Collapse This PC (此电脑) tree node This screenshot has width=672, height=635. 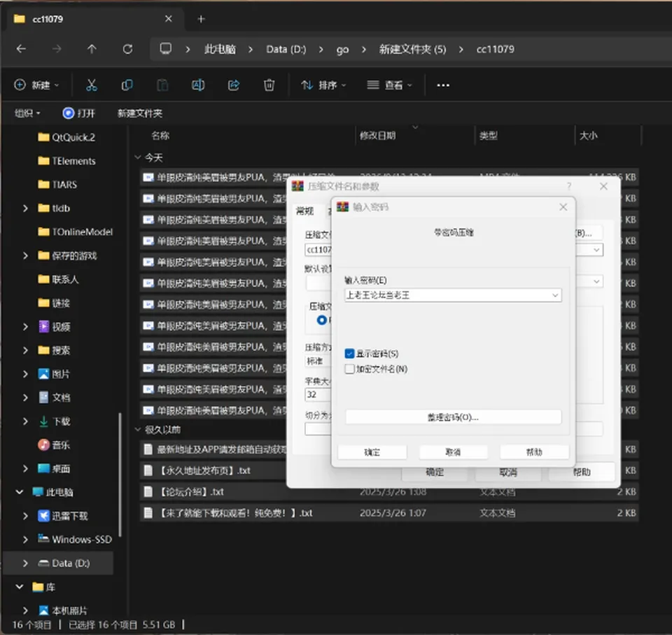tap(20, 491)
